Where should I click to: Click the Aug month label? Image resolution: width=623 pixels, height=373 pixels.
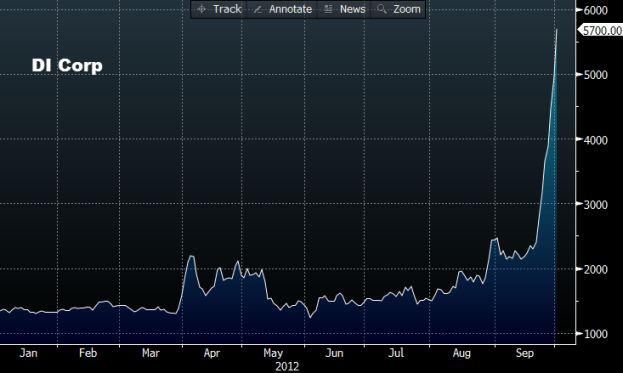tap(462, 353)
